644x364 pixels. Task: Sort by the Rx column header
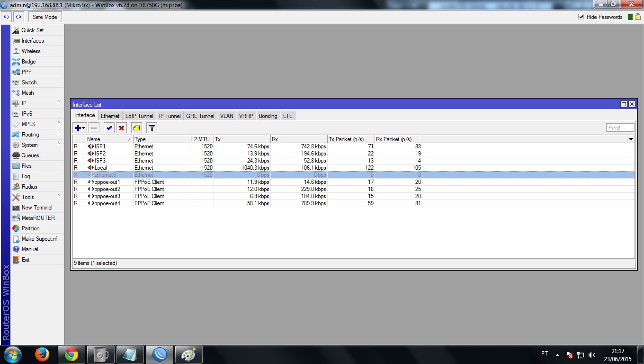pyautogui.click(x=299, y=139)
